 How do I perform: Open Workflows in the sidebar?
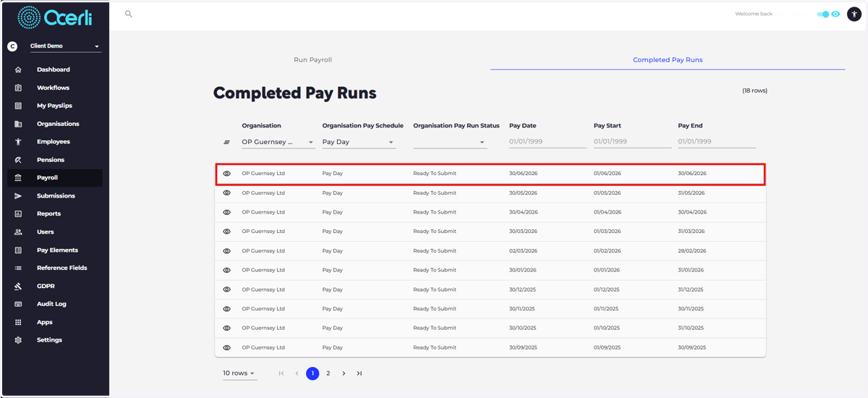(53, 88)
